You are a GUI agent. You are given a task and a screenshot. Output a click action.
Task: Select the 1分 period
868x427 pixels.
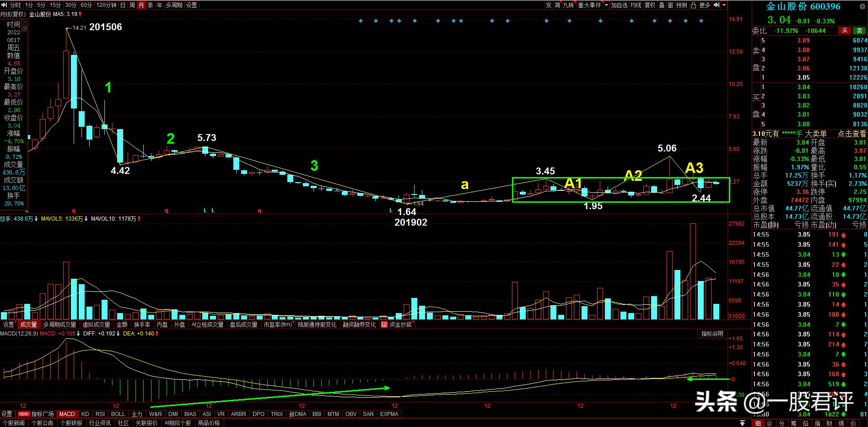29,5
